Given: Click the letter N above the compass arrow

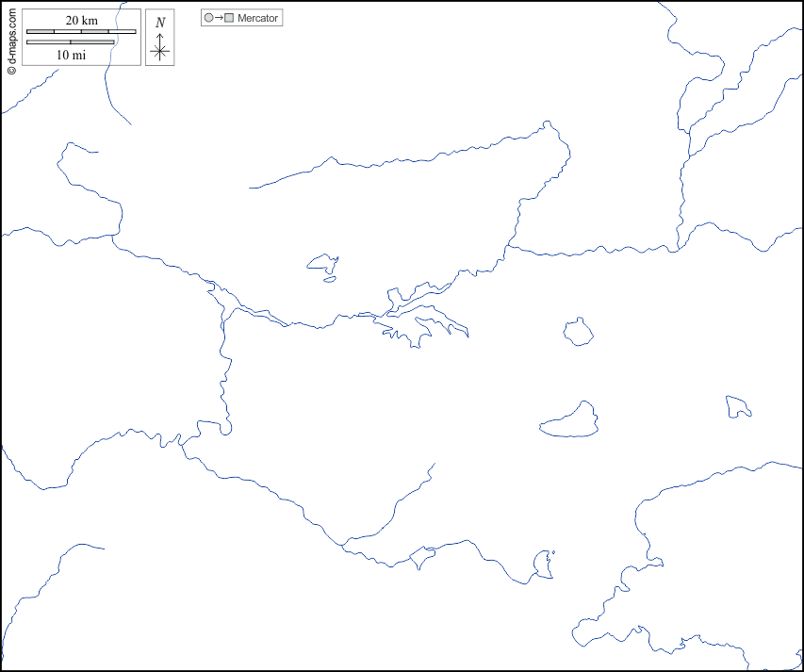Looking at the screenshot, I should click(160, 22).
